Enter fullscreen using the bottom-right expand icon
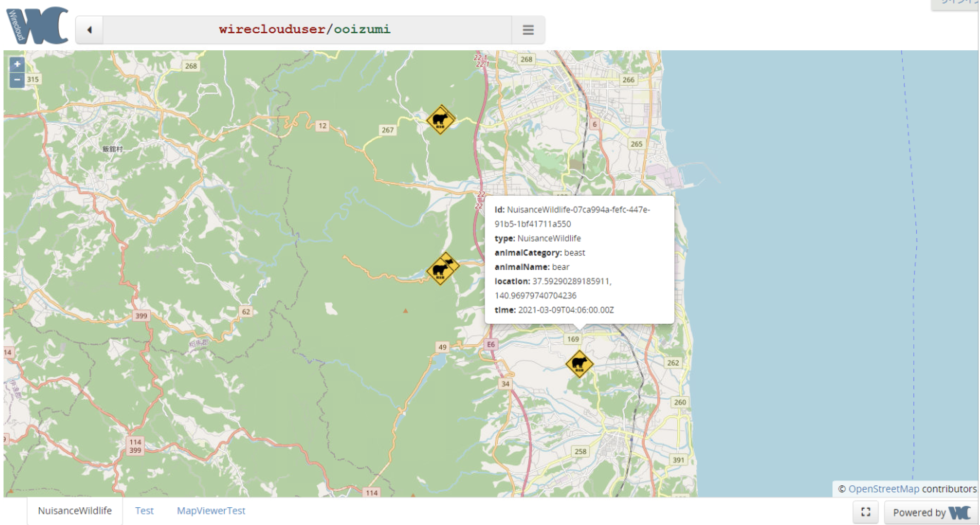 tap(865, 512)
